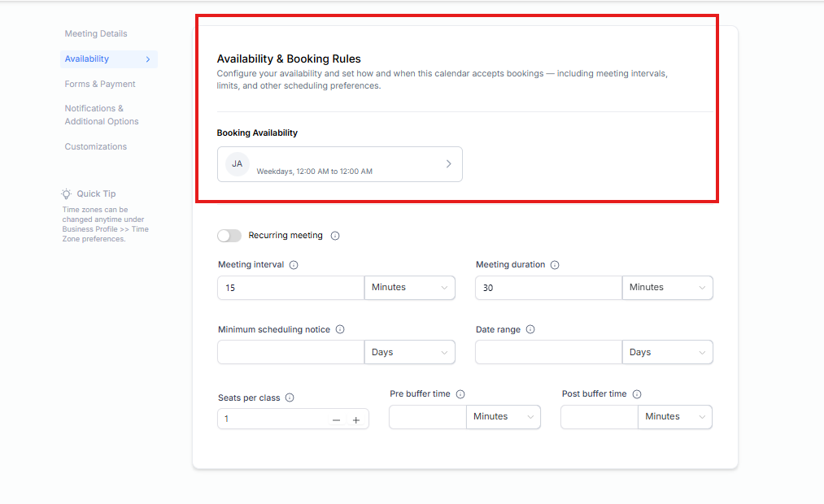Go to Forms & Payment section
Viewport: 824px width, 504px height.
100,85
